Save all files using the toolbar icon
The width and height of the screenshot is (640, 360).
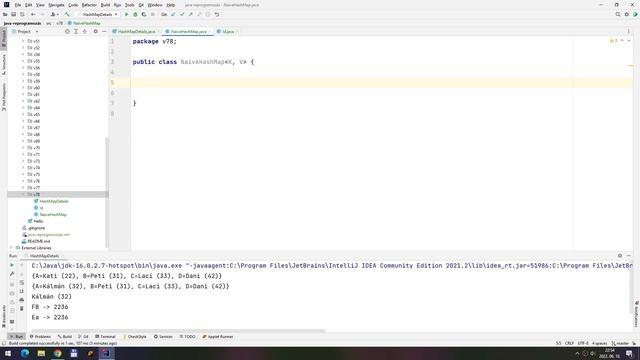(x=13, y=14)
